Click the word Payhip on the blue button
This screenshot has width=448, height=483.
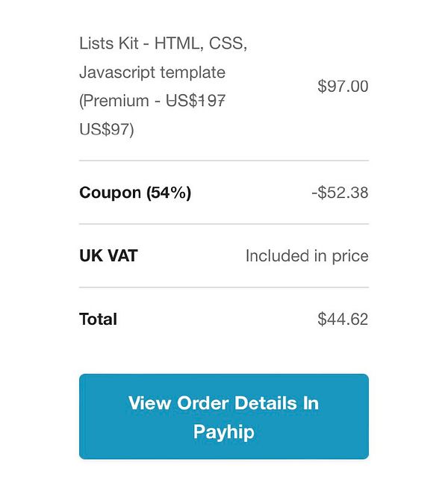click(223, 431)
